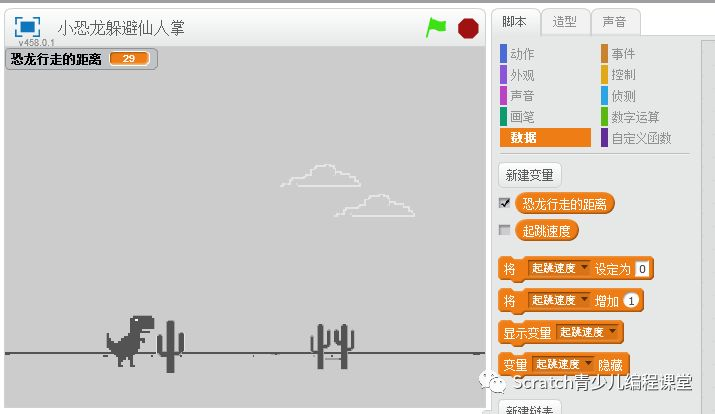This screenshot has width=715, height=414.
Task: Click the project title 小恐龙躲避仙人掌
Action: pos(121,28)
